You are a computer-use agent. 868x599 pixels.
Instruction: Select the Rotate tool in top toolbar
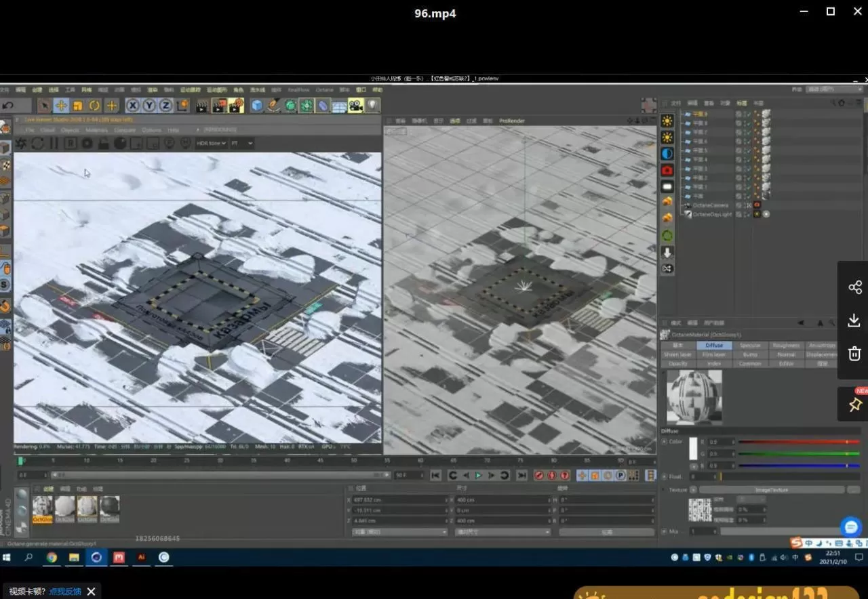pyautogui.click(x=94, y=106)
